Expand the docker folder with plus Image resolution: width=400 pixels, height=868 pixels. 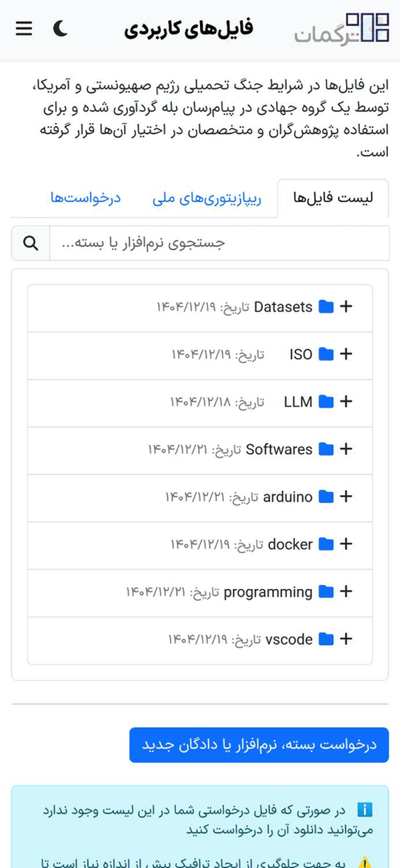tap(346, 544)
